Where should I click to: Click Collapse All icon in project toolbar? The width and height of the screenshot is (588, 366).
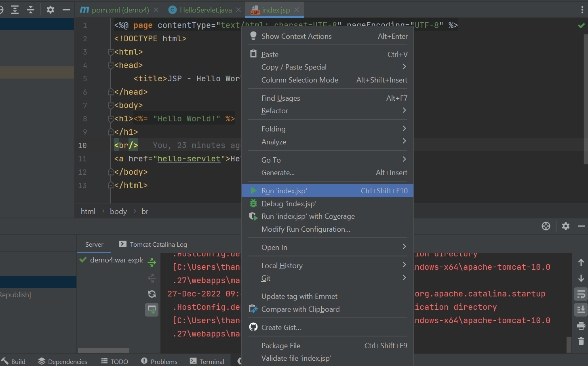pos(31,10)
